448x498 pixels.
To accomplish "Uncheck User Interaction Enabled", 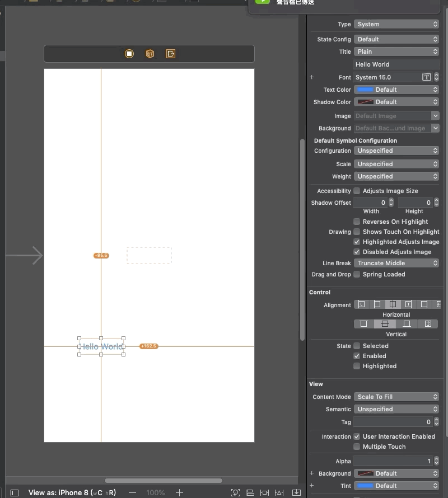I will pos(357,436).
